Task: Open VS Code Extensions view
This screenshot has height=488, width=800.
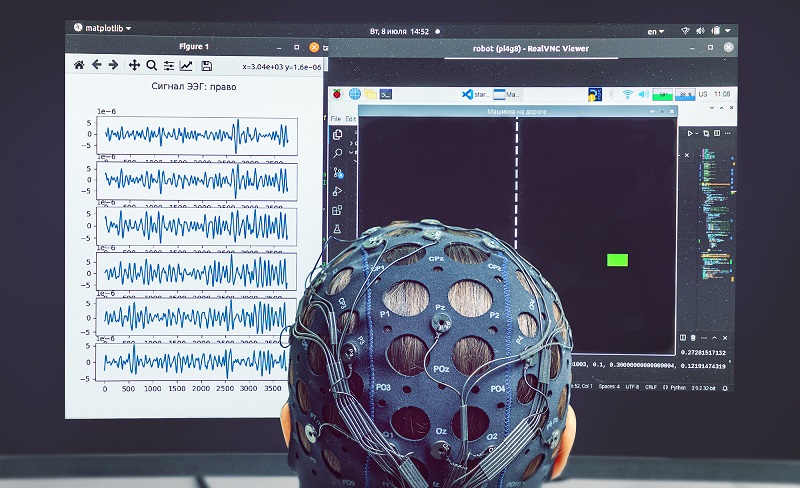Action: [x=338, y=210]
